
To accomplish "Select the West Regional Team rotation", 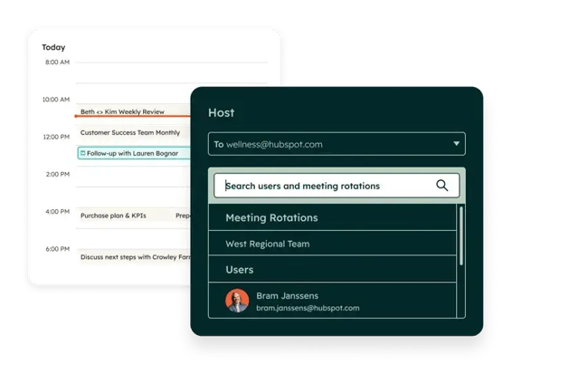I will coord(332,244).
